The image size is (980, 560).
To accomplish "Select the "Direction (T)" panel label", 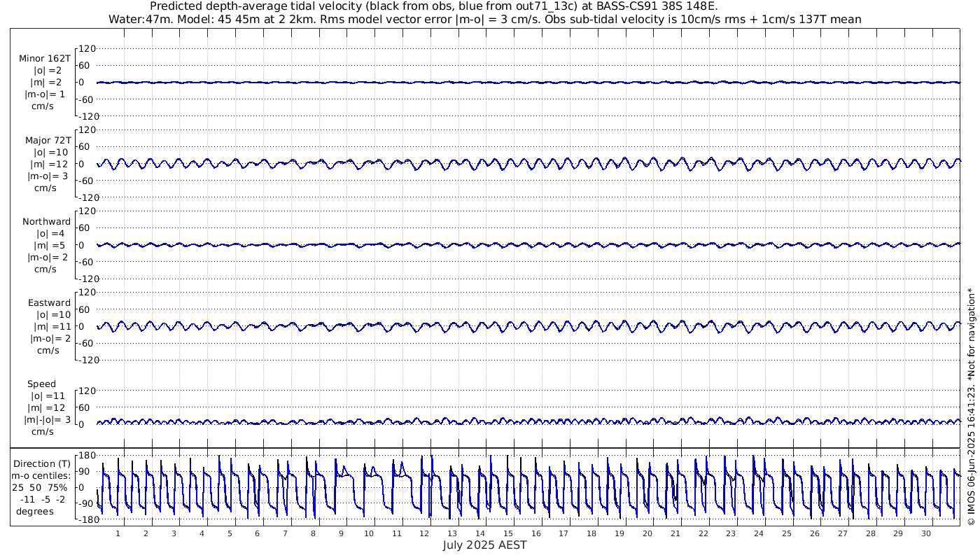I will pos(43,463).
